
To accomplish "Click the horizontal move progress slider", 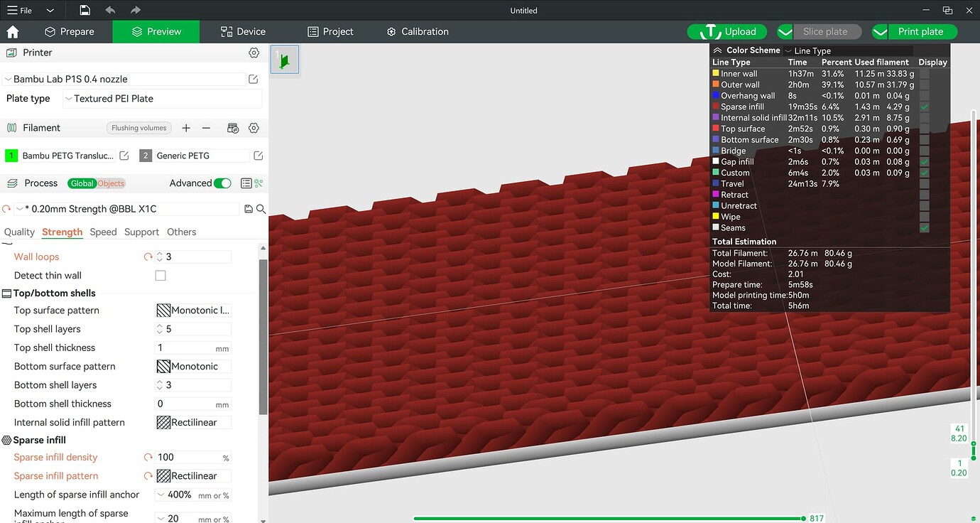I will click(x=608, y=519).
